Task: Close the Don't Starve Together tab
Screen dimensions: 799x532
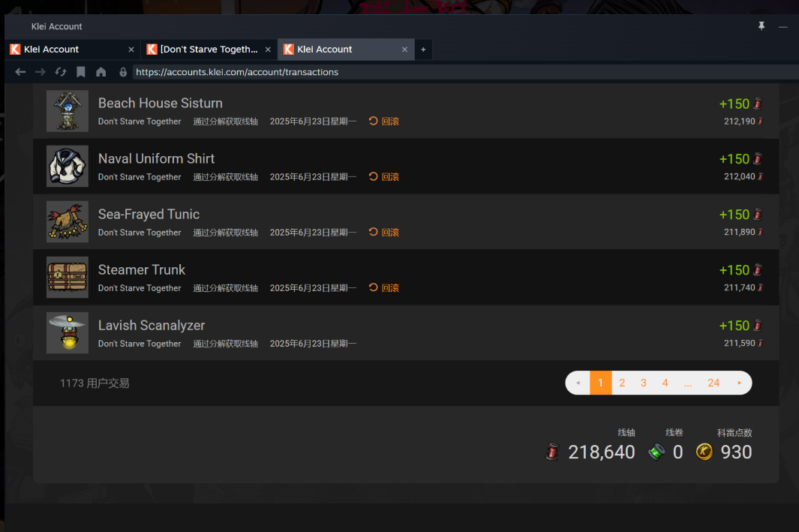Action: coord(268,50)
